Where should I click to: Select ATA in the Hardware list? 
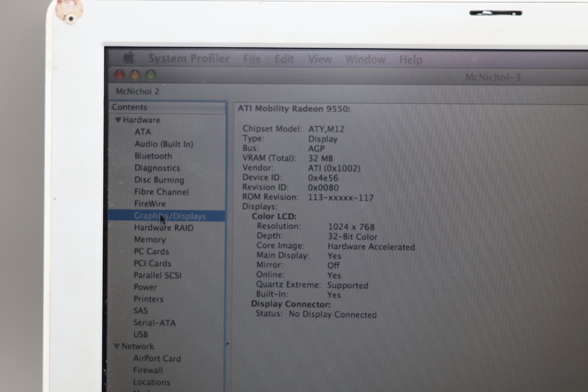[143, 132]
